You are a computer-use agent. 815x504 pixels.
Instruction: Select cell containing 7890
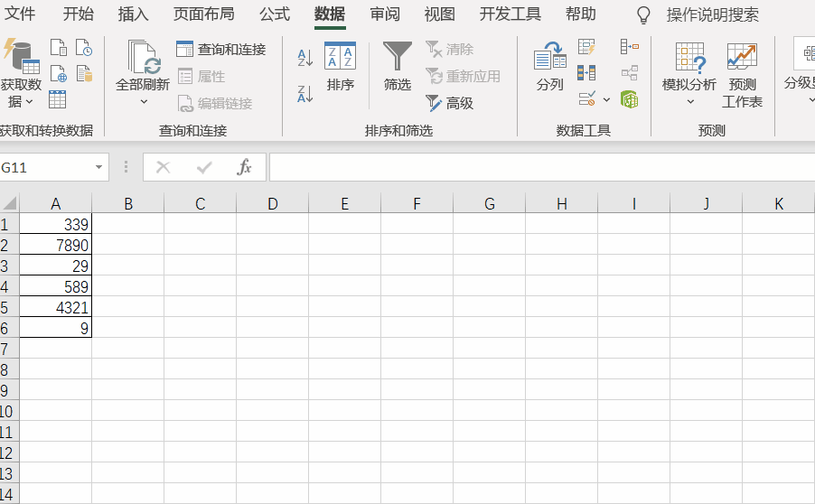56,245
